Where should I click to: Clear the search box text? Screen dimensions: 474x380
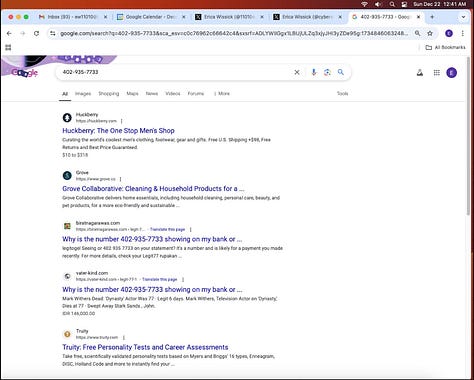pos(297,72)
